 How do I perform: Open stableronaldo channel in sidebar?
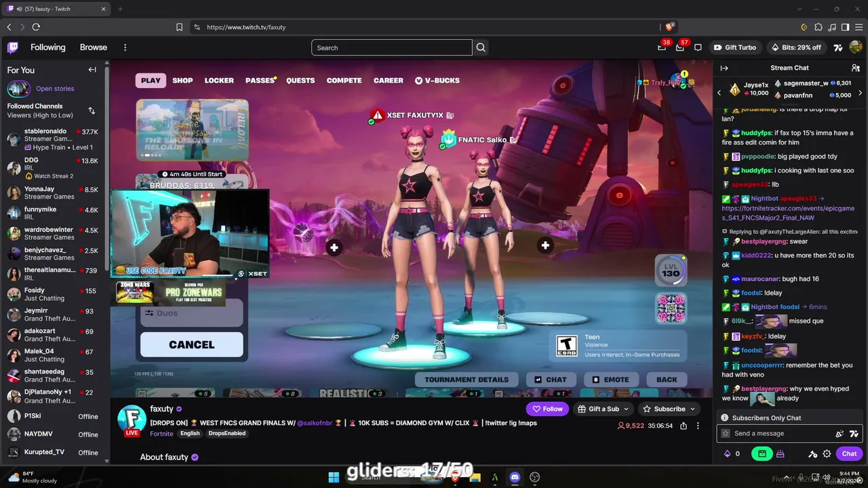53,139
